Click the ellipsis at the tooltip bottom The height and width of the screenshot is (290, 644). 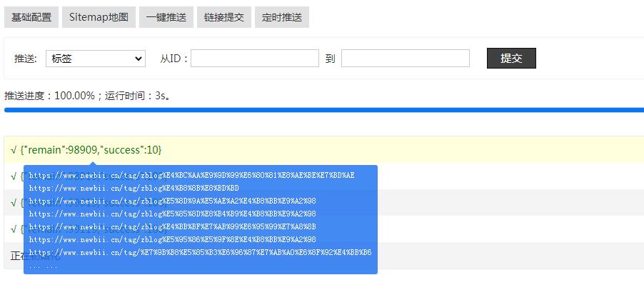43,266
